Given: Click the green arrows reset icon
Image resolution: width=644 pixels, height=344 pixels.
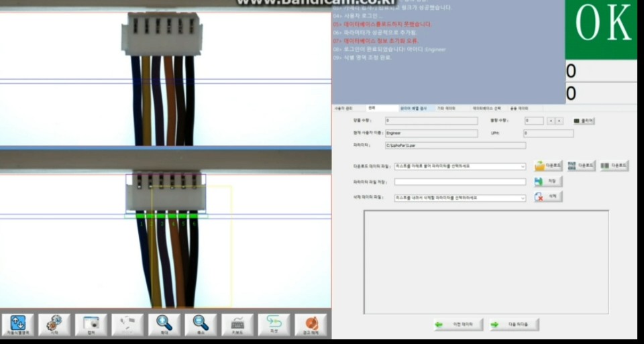Looking at the screenshot, I should tap(274, 325).
